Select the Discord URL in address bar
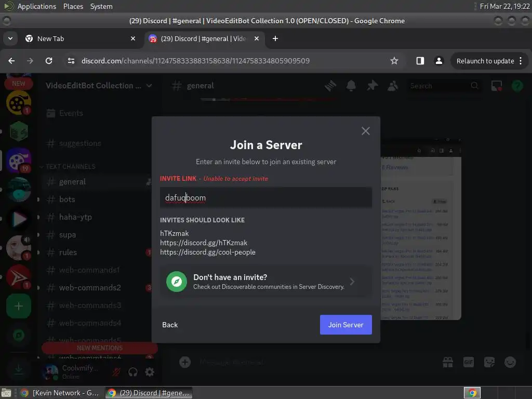 [x=195, y=61]
